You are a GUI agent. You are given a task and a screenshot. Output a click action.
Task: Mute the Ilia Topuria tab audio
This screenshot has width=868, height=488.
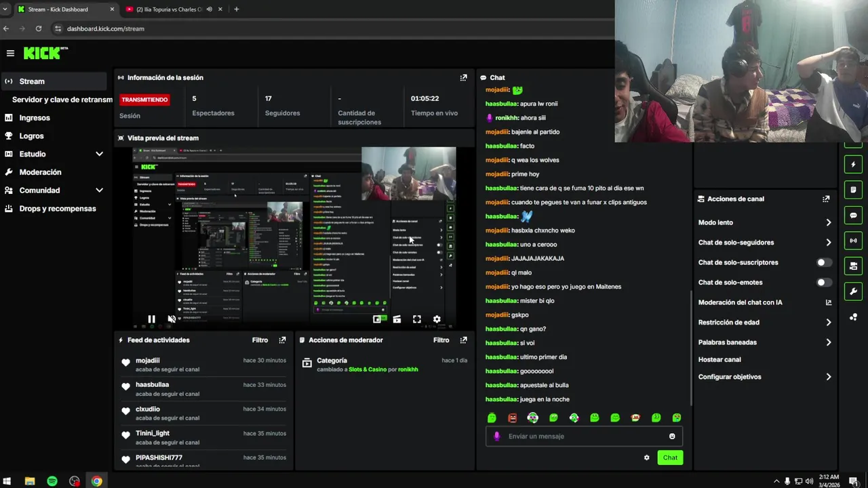(x=209, y=9)
